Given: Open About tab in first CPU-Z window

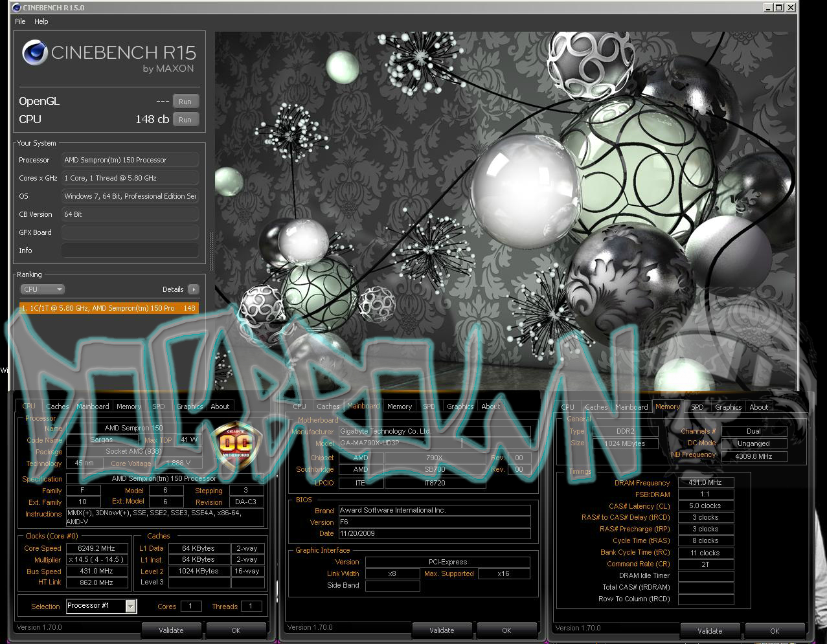Looking at the screenshot, I should point(220,406).
